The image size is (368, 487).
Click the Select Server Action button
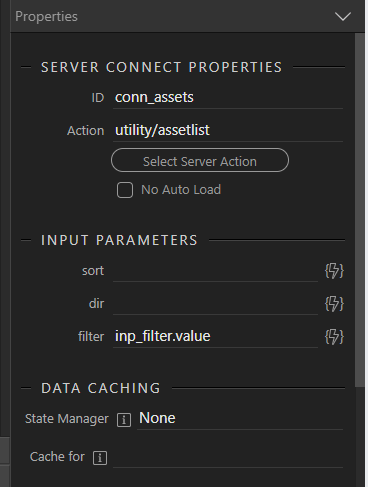click(x=200, y=160)
